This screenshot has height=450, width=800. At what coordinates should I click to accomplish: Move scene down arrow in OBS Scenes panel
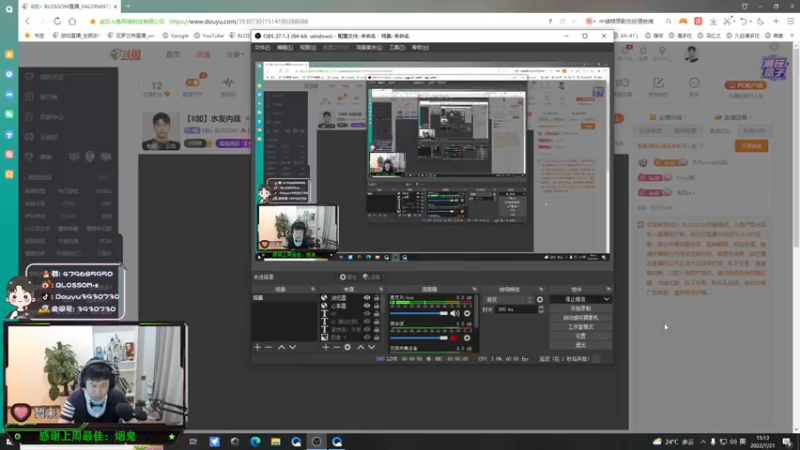click(292, 347)
